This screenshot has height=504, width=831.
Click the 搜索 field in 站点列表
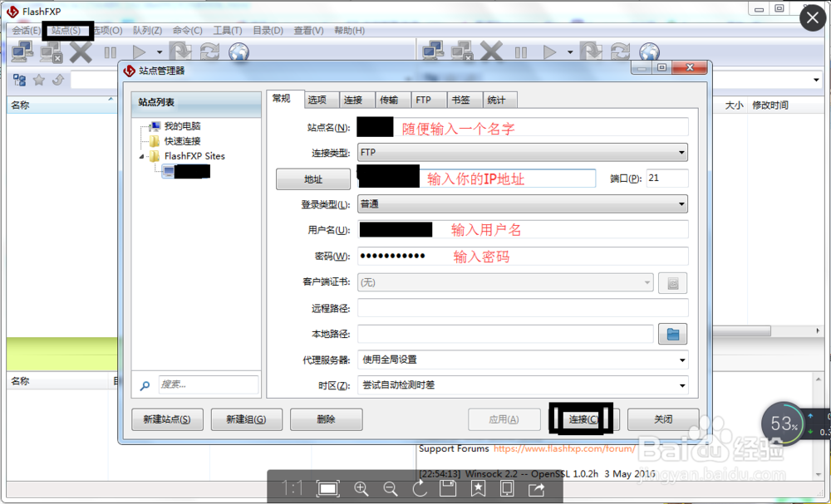pyautogui.click(x=209, y=384)
